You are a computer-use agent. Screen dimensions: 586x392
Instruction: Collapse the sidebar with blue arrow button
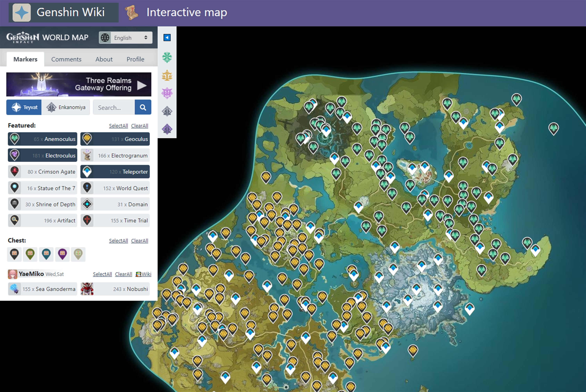tap(167, 37)
